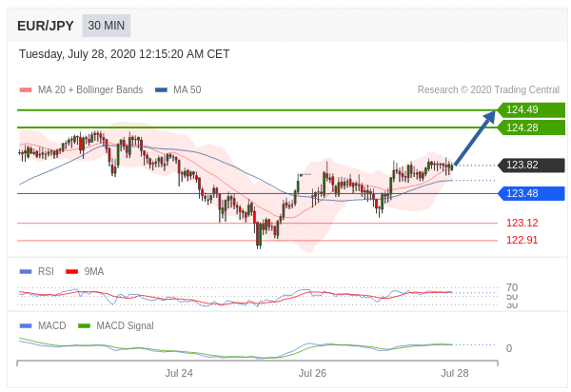The width and height of the screenshot is (571, 392).
Task: Click the EUR/JPY pair title
Action: [46, 26]
